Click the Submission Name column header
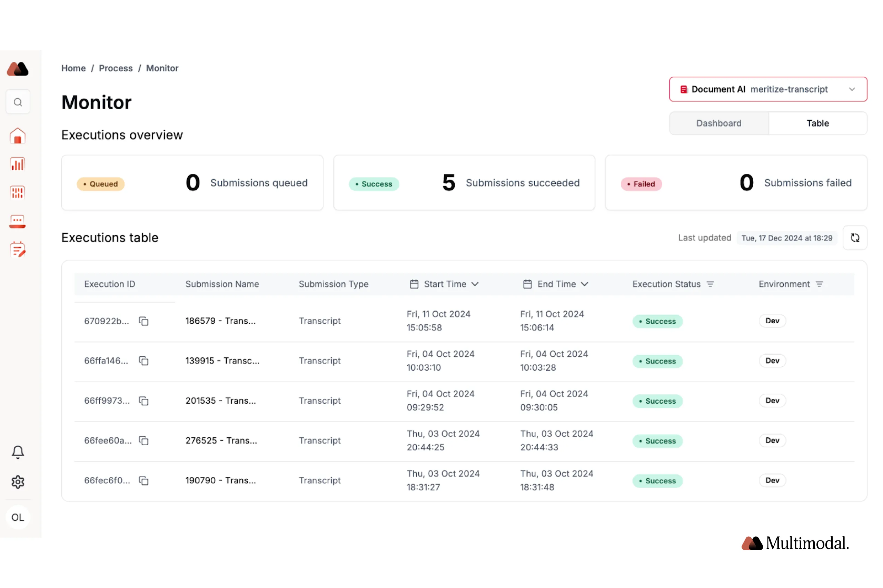 tap(222, 284)
